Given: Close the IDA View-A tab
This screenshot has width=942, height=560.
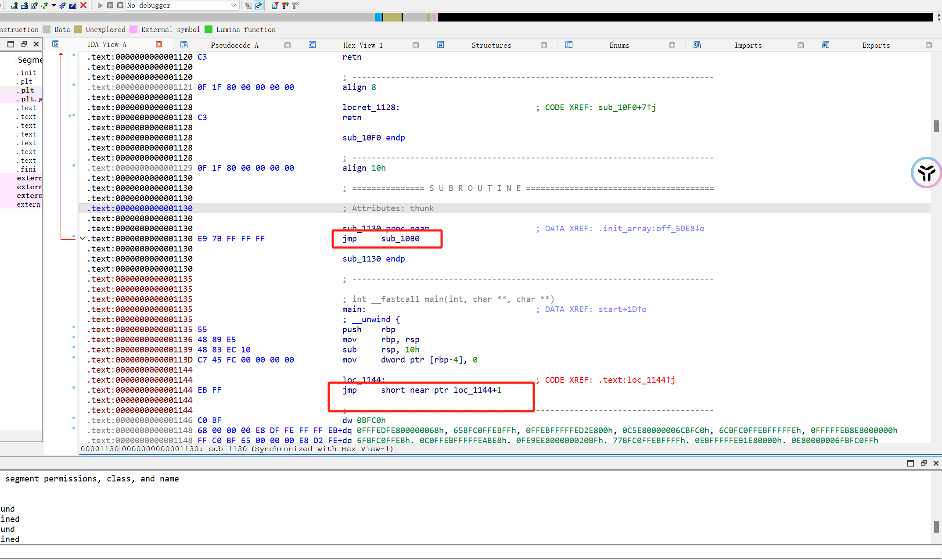Looking at the screenshot, I should (159, 44).
